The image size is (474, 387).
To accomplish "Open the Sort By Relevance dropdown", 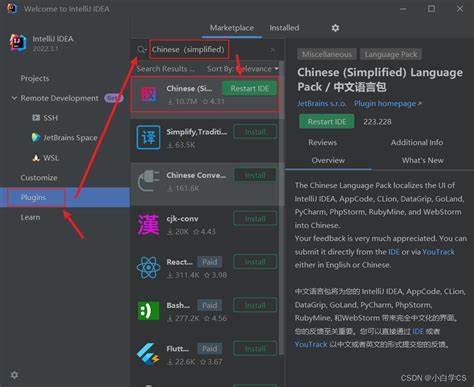I will tap(243, 69).
